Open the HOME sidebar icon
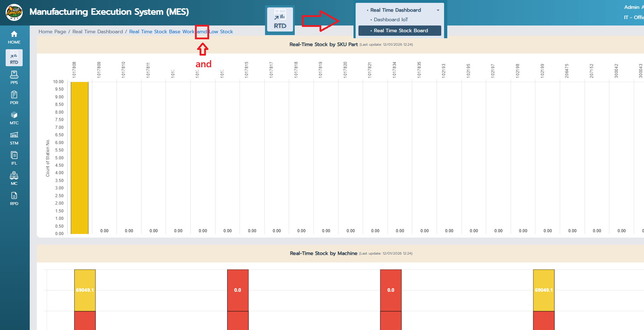644x330 pixels. 14,37
